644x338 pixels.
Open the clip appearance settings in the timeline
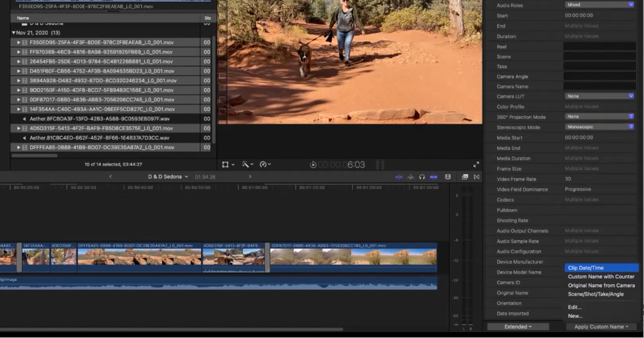448,177
